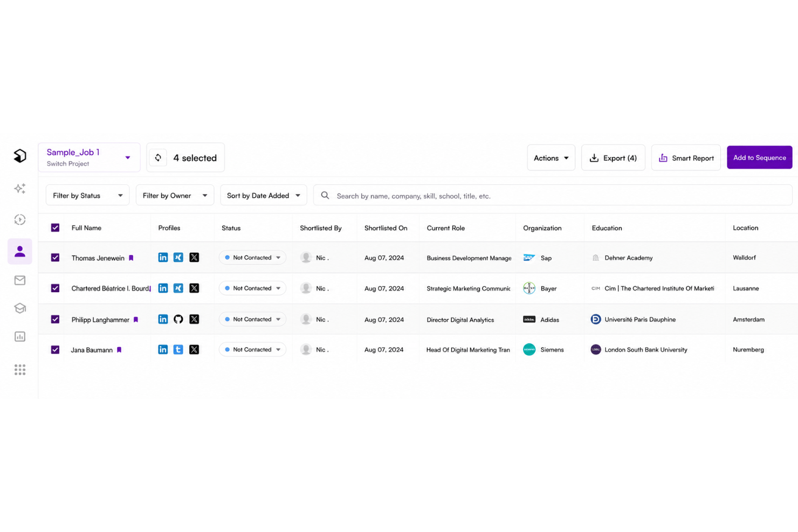This screenshot has height=532, width=798.
Task: Open the circular play icon in sidebar
Action: (x=20, y=219)
